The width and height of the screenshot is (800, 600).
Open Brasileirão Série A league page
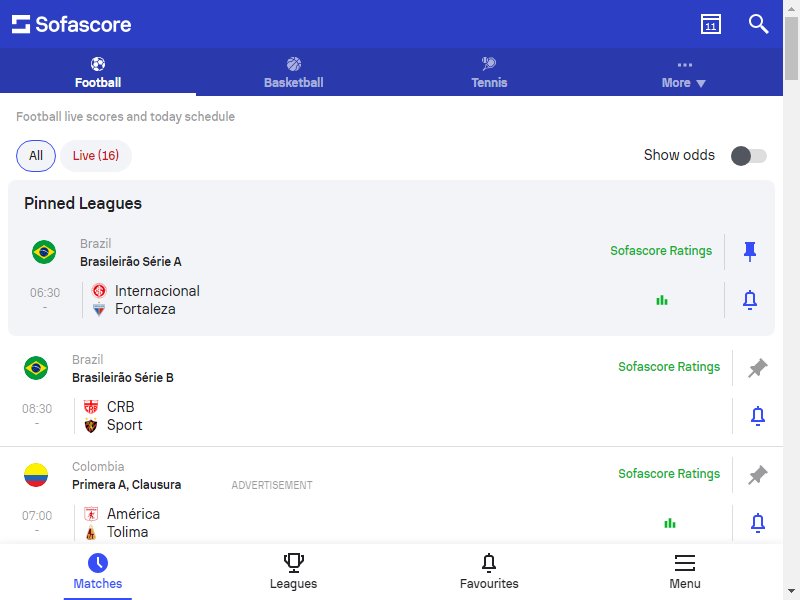pos(131,261)
